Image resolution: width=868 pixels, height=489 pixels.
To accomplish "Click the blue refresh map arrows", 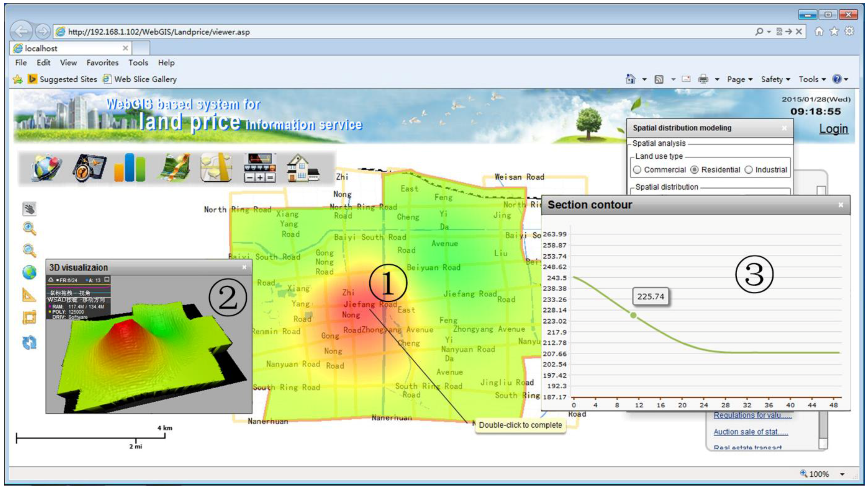I will (29, 342).
